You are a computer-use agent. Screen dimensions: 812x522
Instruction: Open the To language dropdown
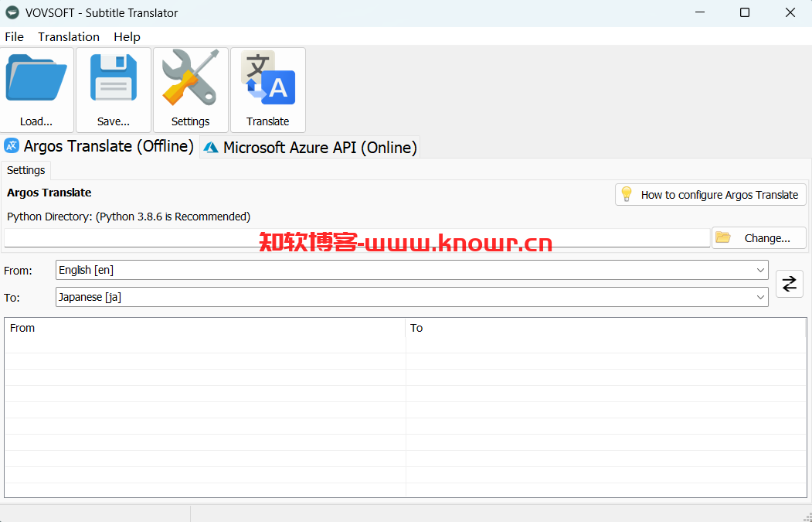412,297
